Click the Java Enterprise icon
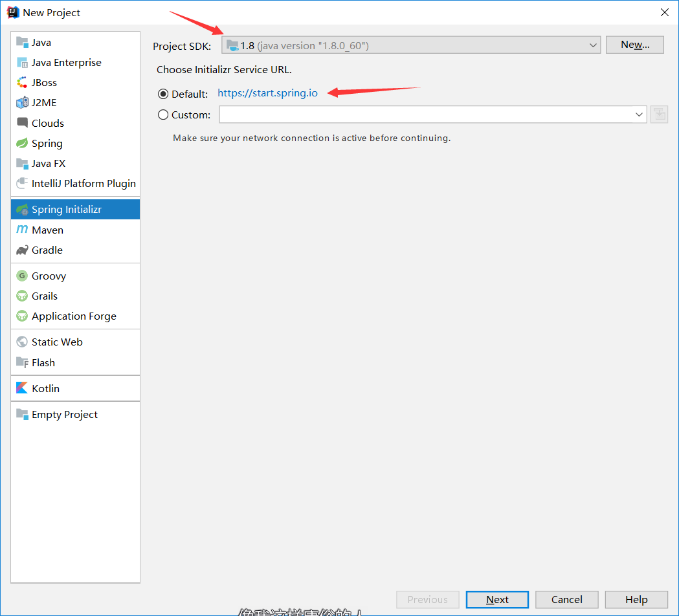 pyautogui.click(x=22, y=62)
